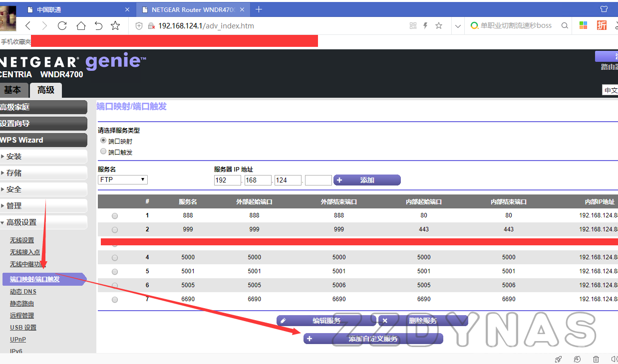Open the 动态 DNS link
Image resolution: width=618 pixels, height=364 pixels.
click(x=23, y=292)
